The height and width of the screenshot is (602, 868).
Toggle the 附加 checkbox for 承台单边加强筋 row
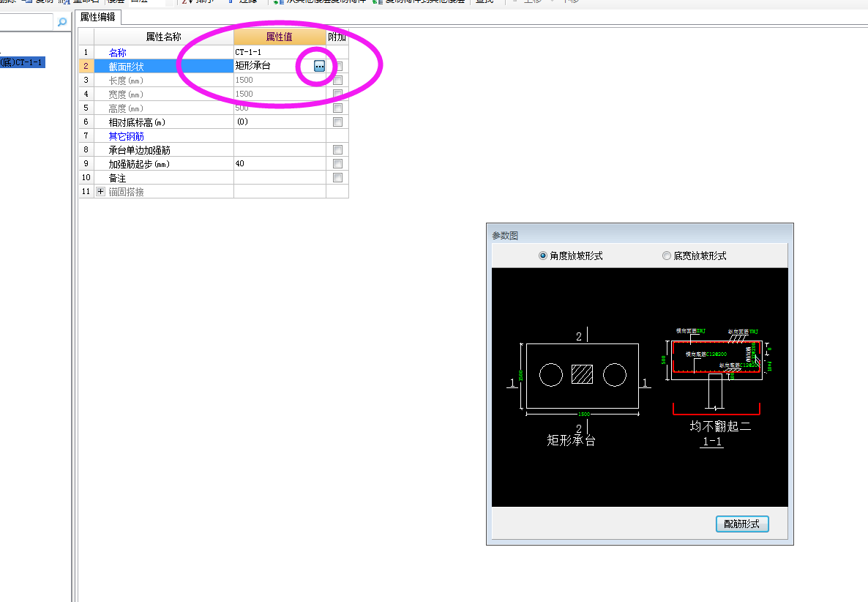pos(337,150)
